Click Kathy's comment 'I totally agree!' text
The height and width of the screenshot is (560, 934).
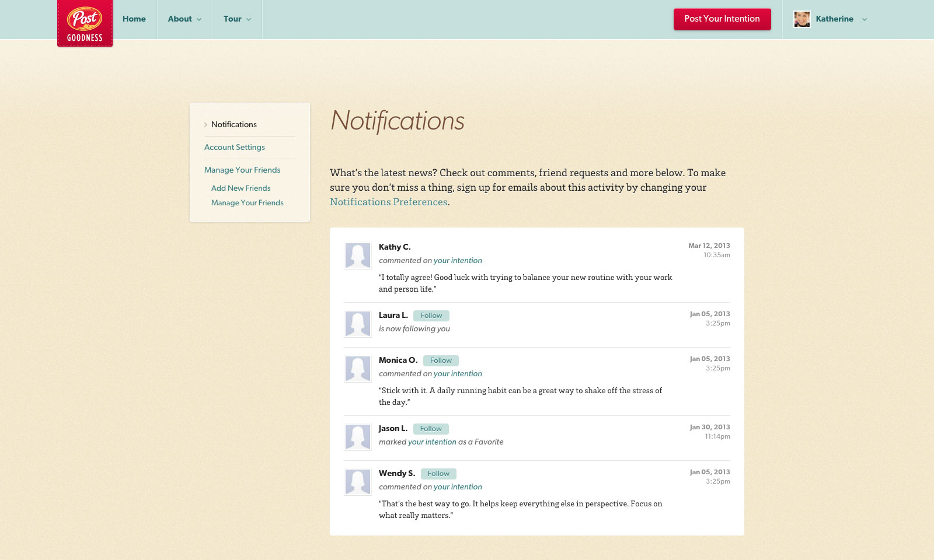[x=525, y=283]
